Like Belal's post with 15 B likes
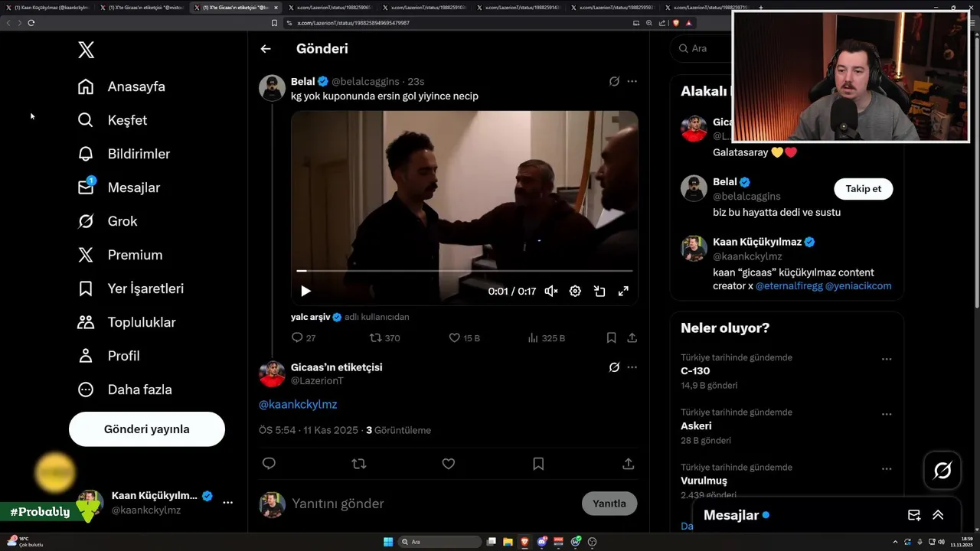Screen dimensions: 980x551 (464, 337)
